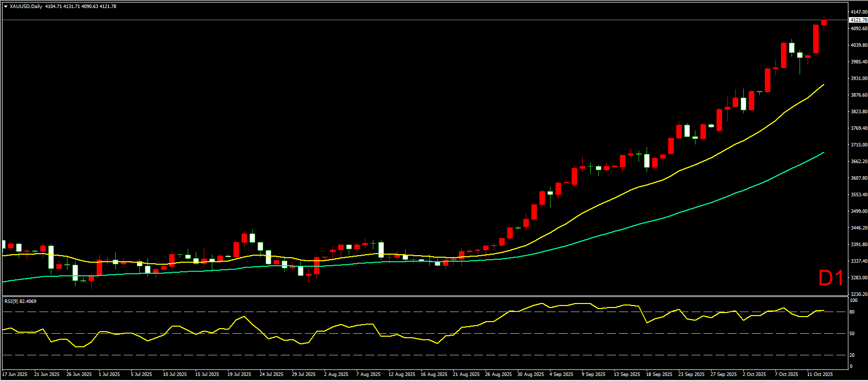This screenshot has width=868, height=381.
Task: Click the 11 Oct 2025 date label
Action: click(820, 374)
